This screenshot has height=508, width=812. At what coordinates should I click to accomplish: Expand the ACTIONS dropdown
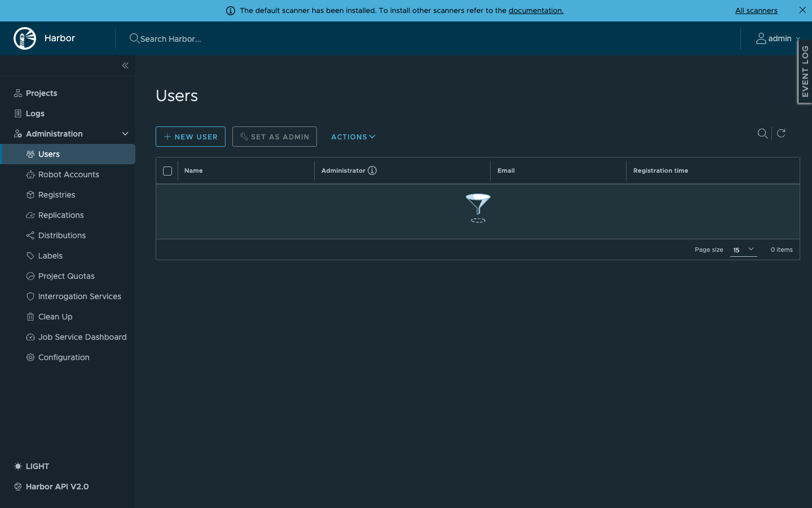pos(353,137)
